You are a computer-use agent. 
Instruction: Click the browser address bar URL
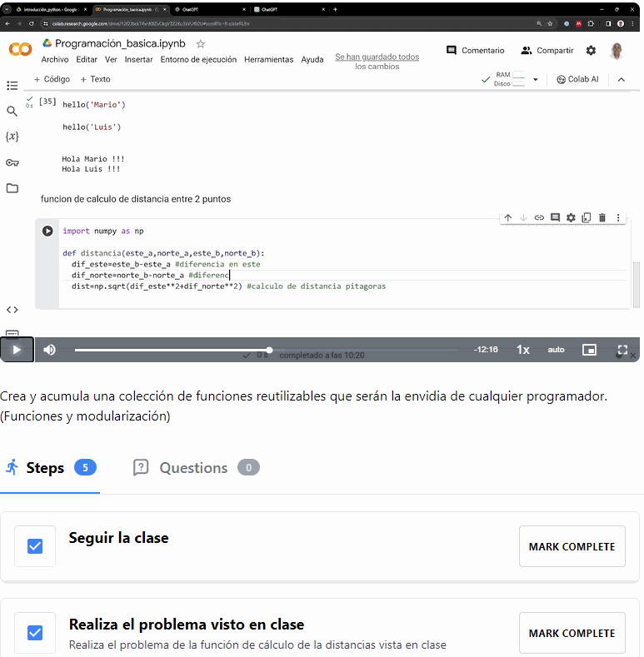click(x=151, y=24)
